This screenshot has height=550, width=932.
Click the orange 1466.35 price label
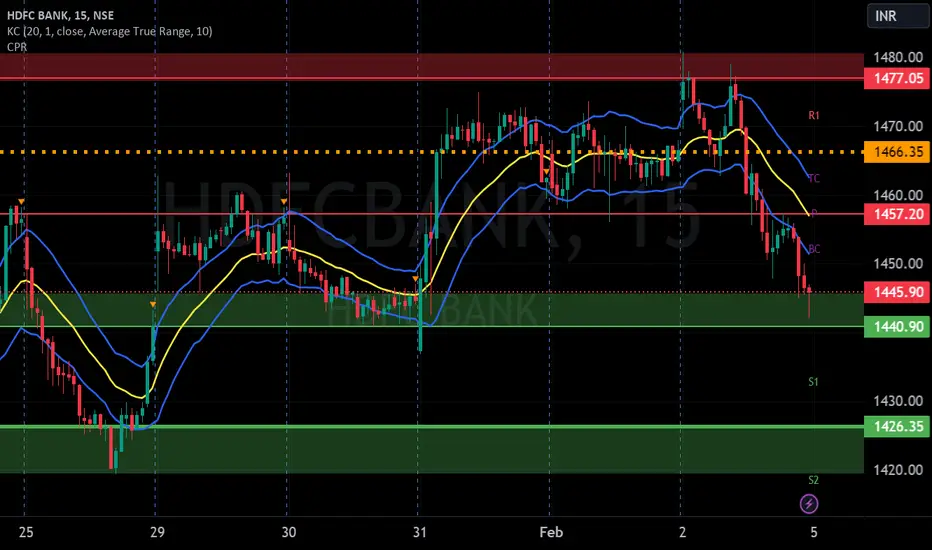point(898,152)
